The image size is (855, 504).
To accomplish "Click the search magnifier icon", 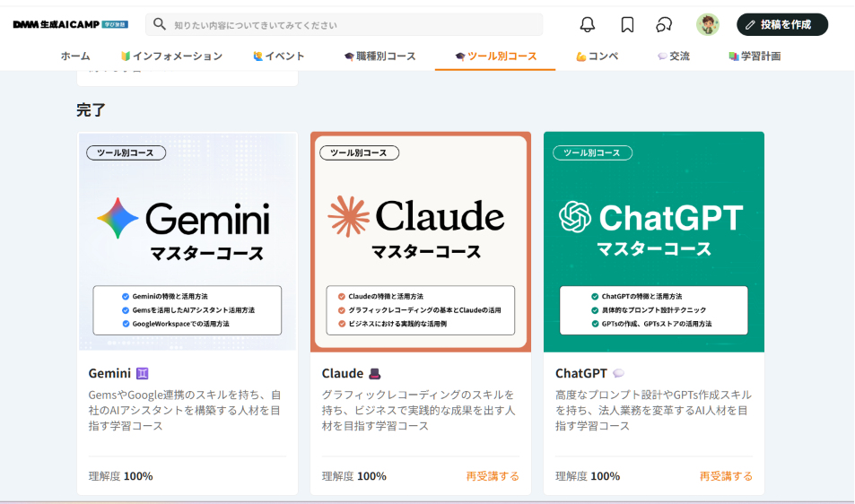I will (x=159, y=24).
